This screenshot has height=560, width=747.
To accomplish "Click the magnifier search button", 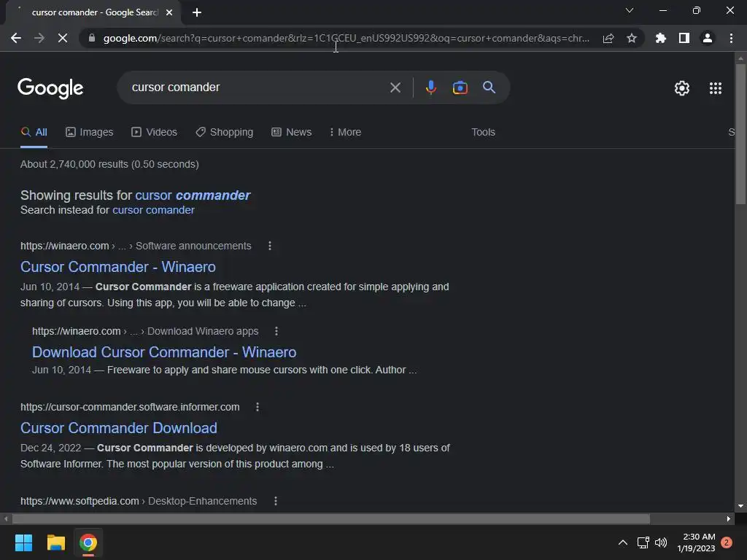I will click(x=489, y=87).
